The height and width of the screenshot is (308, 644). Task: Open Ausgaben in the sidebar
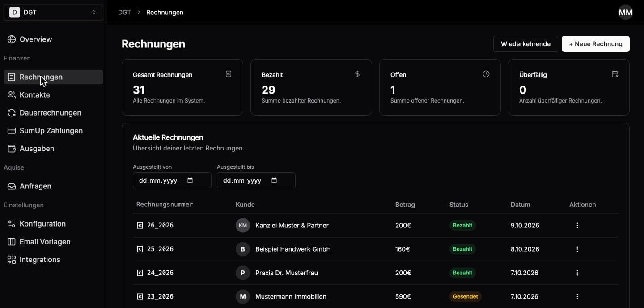53,149
